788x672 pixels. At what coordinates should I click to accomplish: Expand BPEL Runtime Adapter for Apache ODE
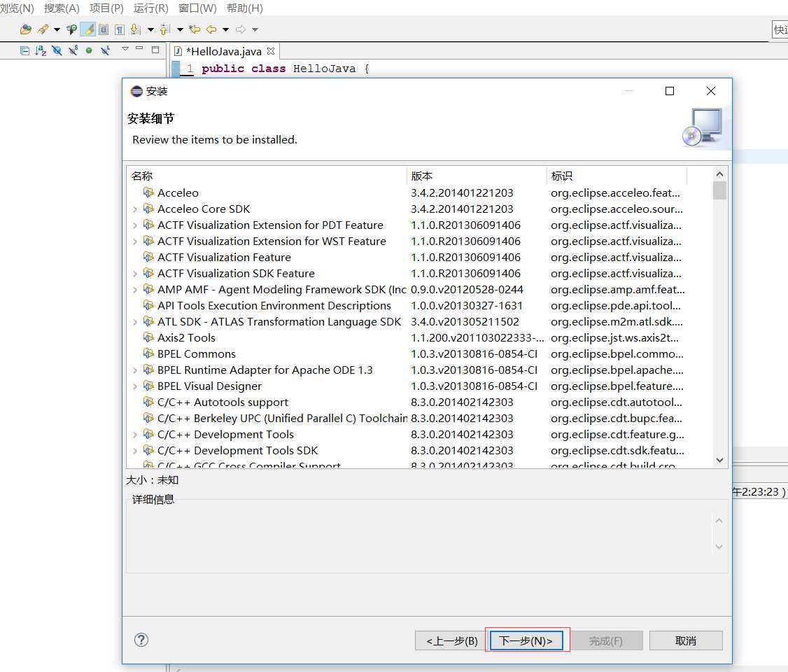pyautogui.click(x=135, y=370)
